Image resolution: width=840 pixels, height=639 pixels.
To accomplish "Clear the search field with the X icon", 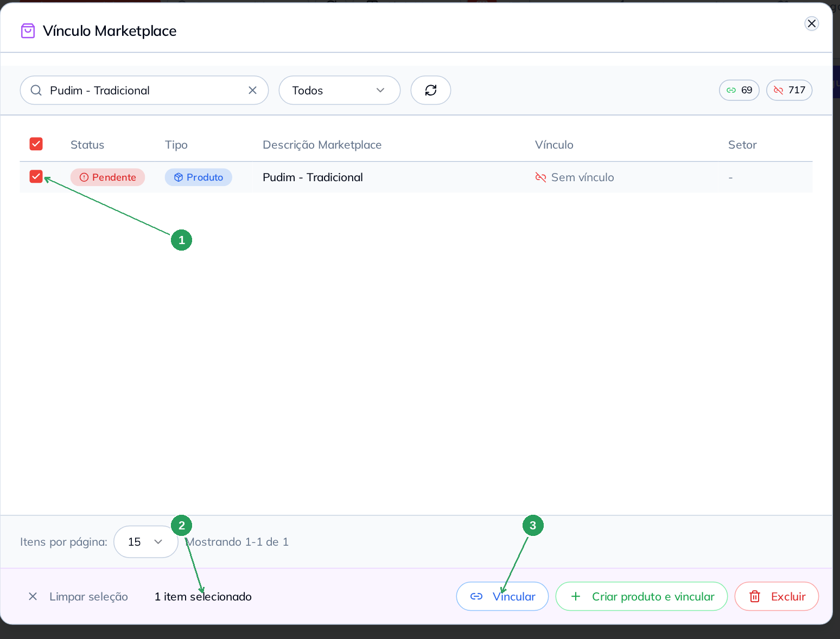I will [252, 90].
